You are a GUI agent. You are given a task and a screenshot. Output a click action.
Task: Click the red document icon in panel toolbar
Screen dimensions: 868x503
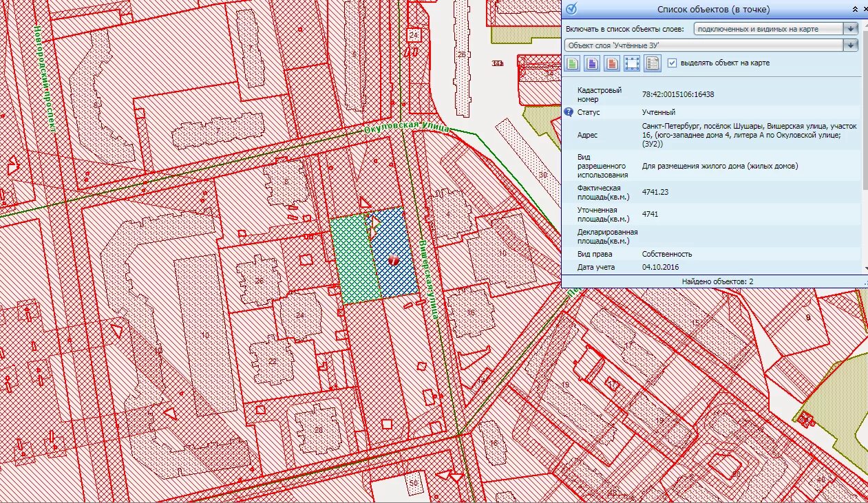click(x=612, y=63)
